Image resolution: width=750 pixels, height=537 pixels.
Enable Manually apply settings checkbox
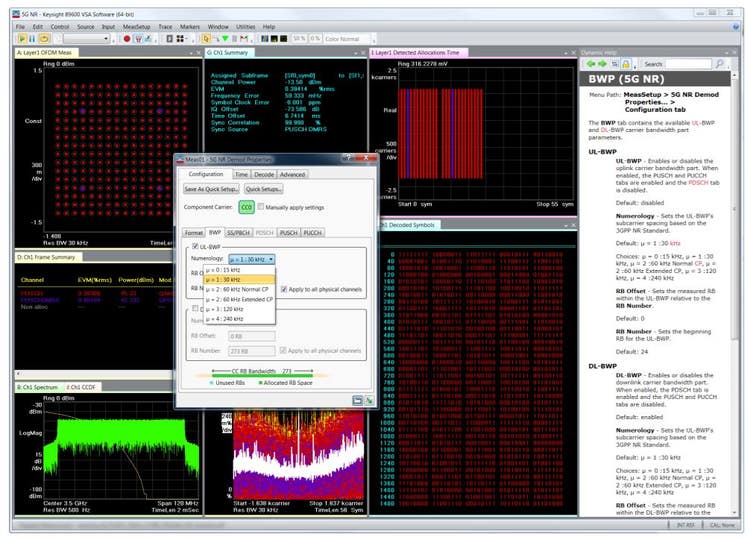point(263,207)
